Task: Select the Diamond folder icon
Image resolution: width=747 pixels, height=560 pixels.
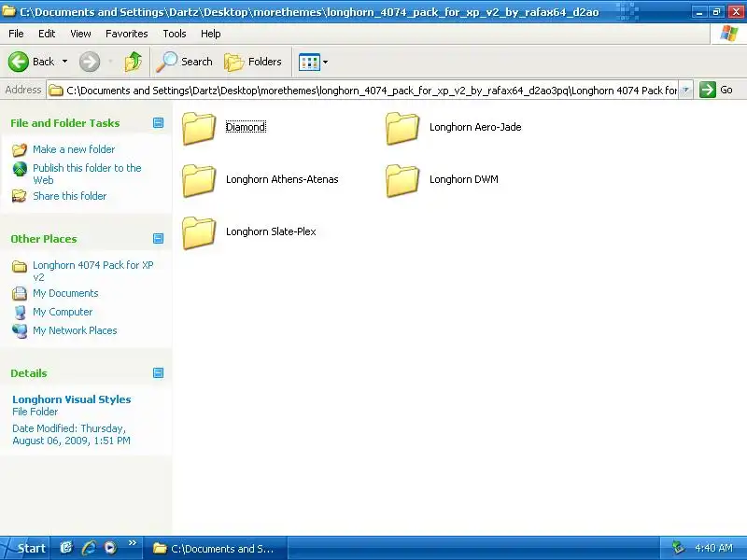Action: 199,128
